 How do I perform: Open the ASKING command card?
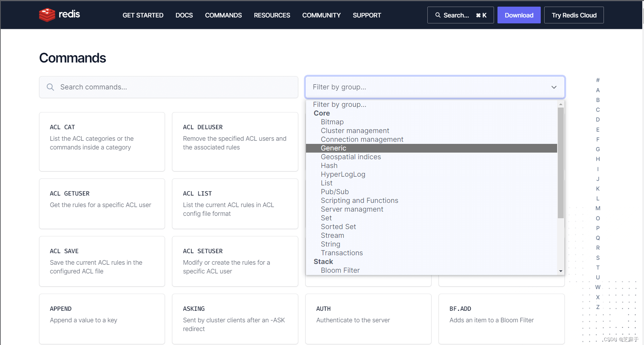pyautogui.click(x=235, y=319)
